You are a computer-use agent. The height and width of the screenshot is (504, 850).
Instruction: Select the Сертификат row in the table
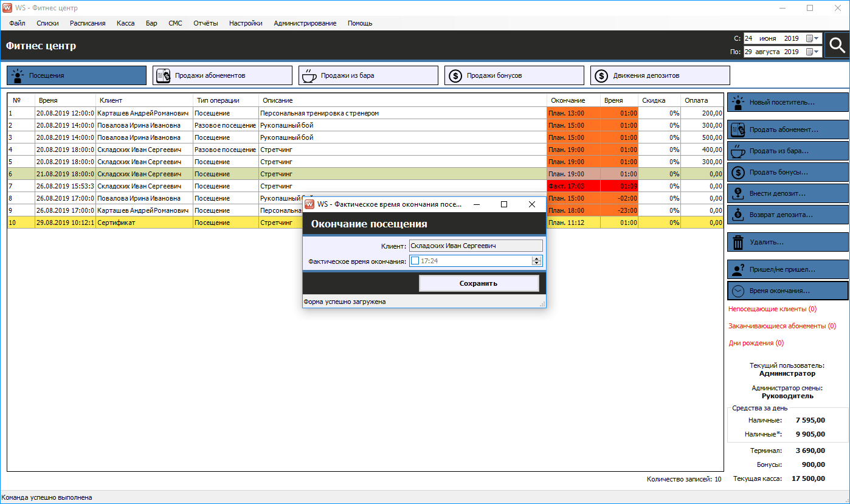116,223
